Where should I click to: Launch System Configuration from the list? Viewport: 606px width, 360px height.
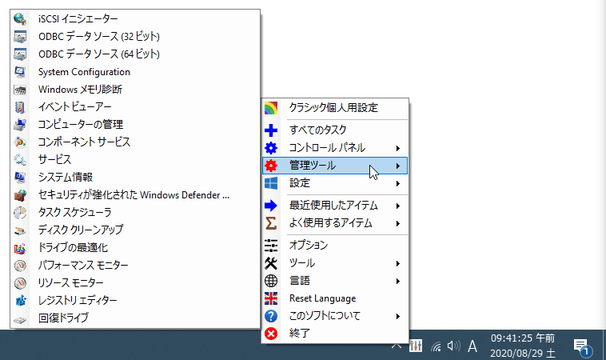(135, 72)
